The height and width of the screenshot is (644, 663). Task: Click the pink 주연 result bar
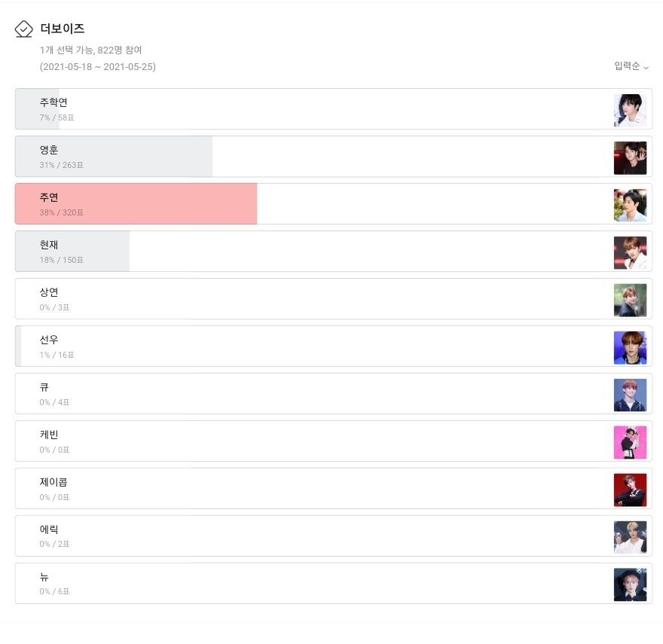136,204
